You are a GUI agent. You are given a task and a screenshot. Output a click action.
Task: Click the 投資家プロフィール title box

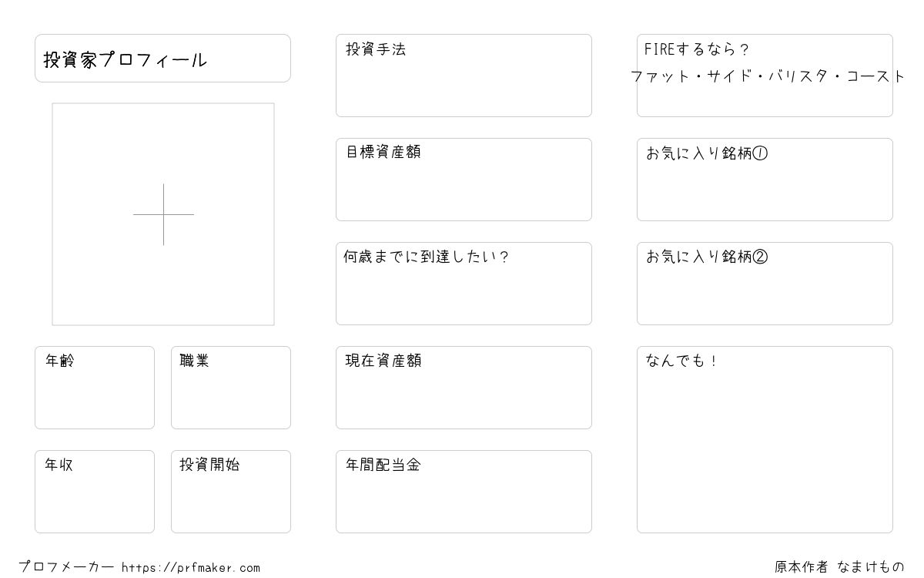point(162,58)
